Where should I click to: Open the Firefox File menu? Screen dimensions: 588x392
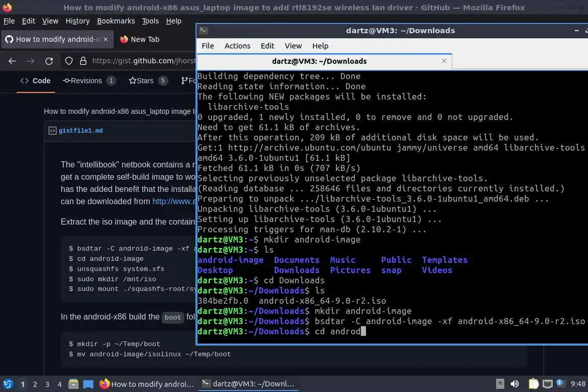coord(9,21)
